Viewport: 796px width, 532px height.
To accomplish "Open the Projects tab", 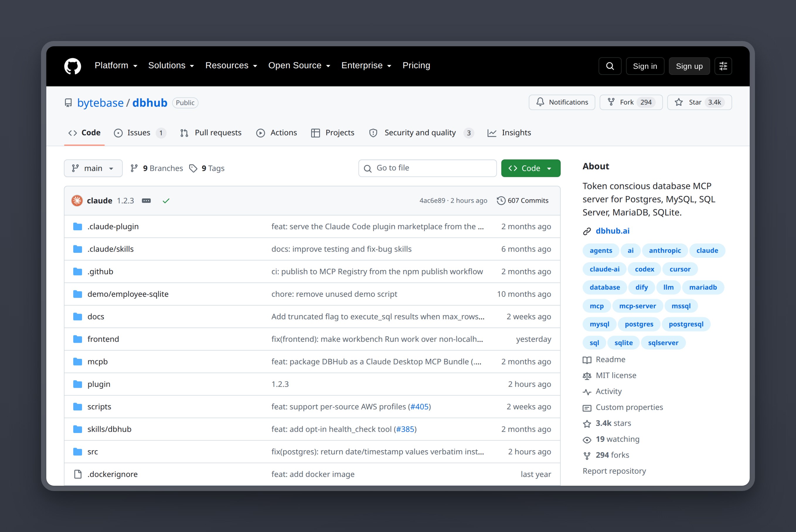I will click(333, 133).
